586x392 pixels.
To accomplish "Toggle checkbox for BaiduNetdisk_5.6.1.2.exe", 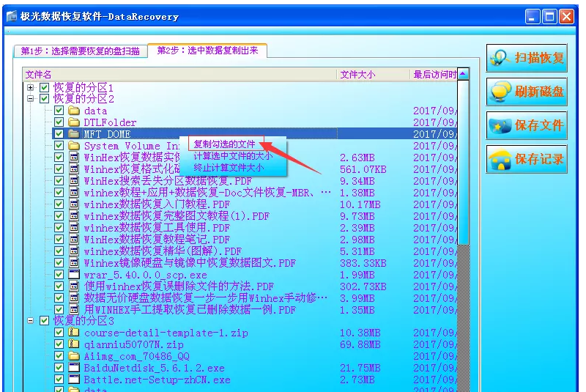I will pos(59,368).
